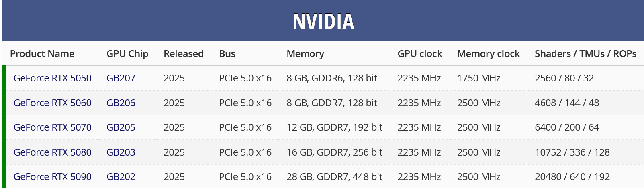Open the GeForce RTX 5070 product link
644x188 pixels.
(x=52, y=127)
